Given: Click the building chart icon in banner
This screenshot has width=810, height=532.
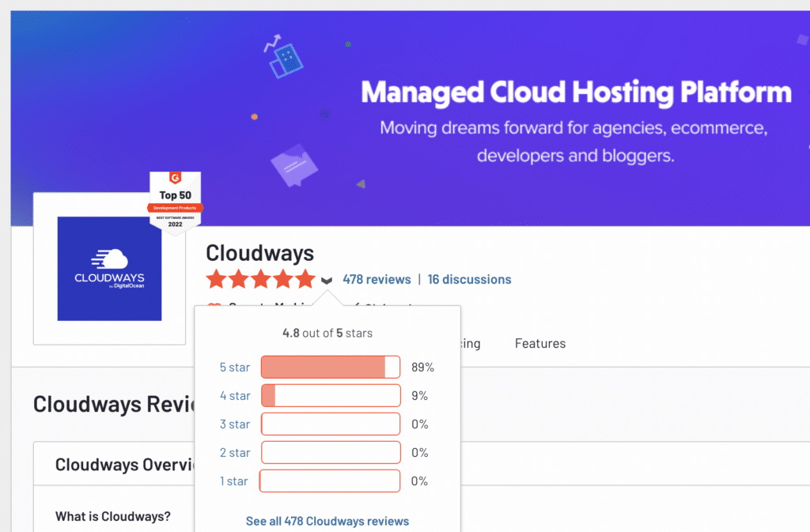Looking at the screenshot, I should point(283,56).
